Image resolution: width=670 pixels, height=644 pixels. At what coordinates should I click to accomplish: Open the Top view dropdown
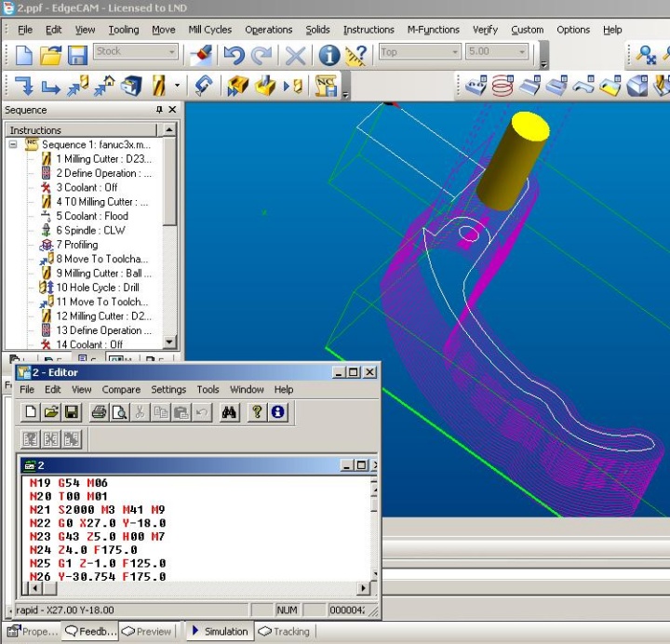pos(455,52)
